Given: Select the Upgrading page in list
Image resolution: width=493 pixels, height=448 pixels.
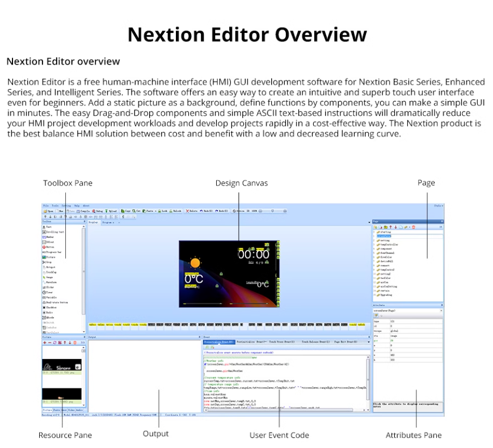Looking at the screenshot, I should [386, 295].
